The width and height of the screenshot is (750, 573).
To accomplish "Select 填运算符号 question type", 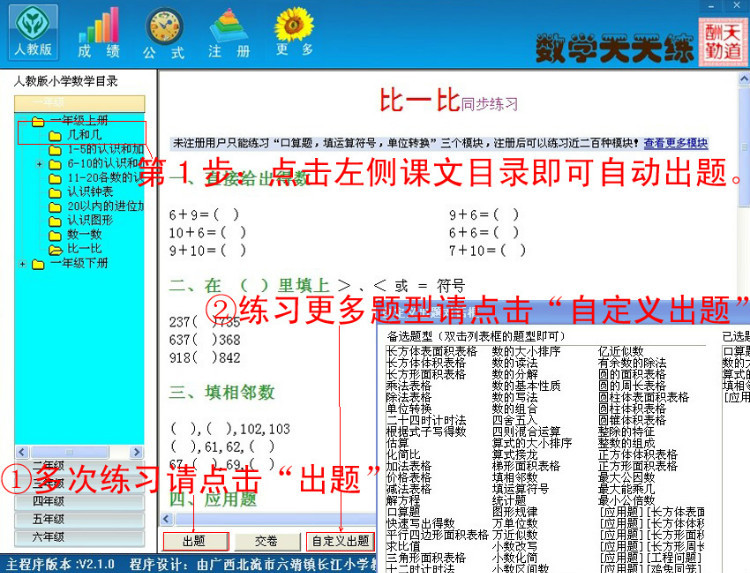I will (520, 489).
